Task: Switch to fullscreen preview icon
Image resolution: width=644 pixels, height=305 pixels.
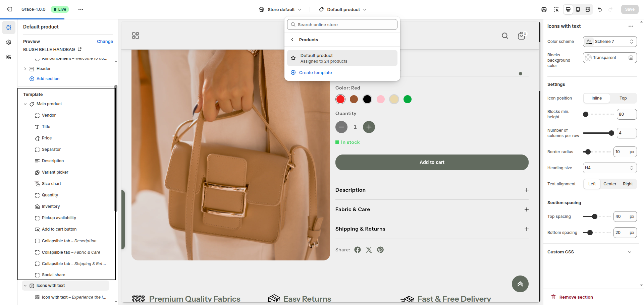Action: 588,9
